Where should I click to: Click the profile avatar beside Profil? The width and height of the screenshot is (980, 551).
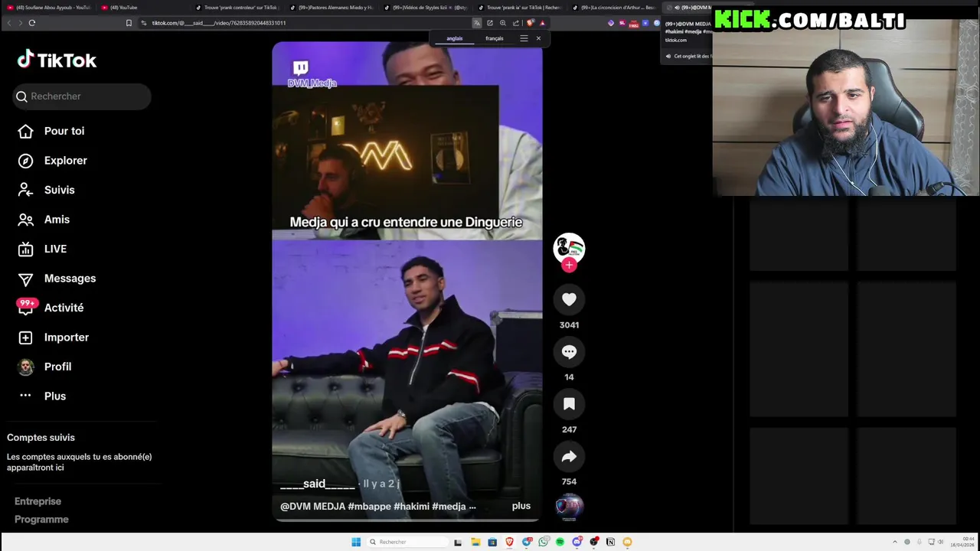point(25,367)
